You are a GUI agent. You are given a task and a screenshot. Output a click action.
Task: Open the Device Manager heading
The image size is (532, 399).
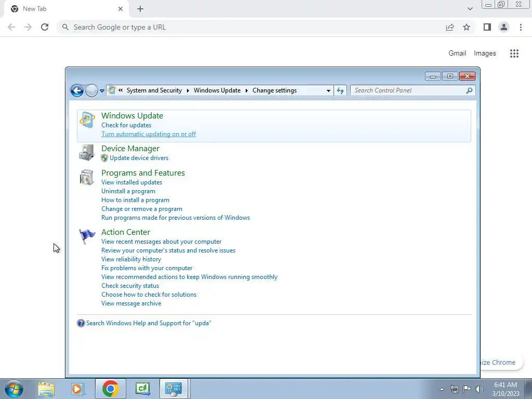click(x=130, y=149)
